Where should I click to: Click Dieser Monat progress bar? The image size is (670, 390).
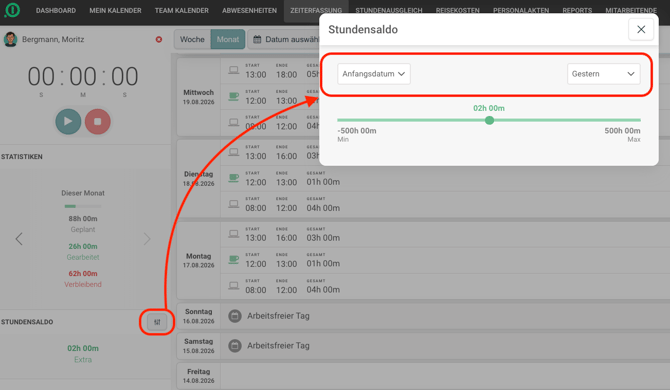pos(83,206)
